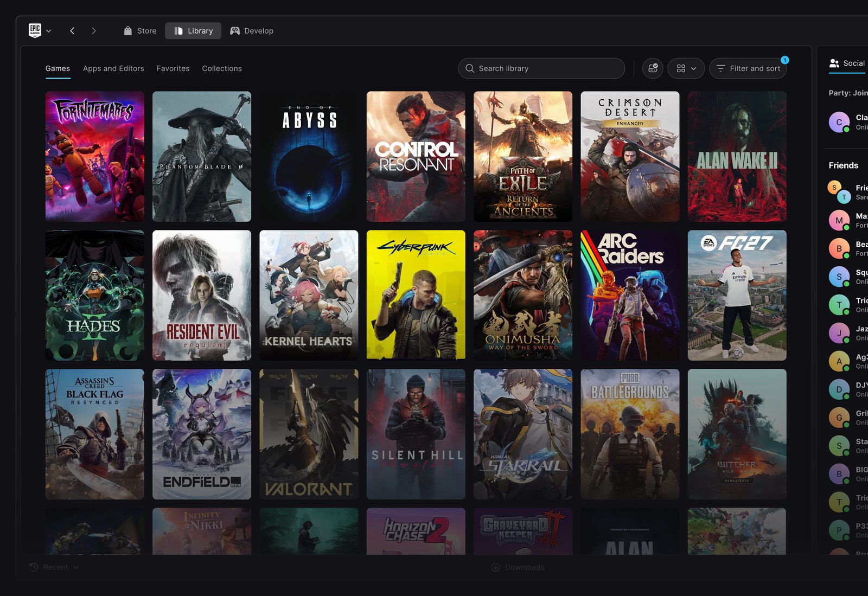Open the ARC Raiders tile

click(630, 295)
